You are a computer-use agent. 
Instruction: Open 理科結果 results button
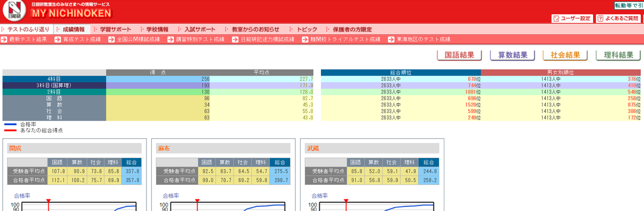pyautogui.click(x=618, y=55)
